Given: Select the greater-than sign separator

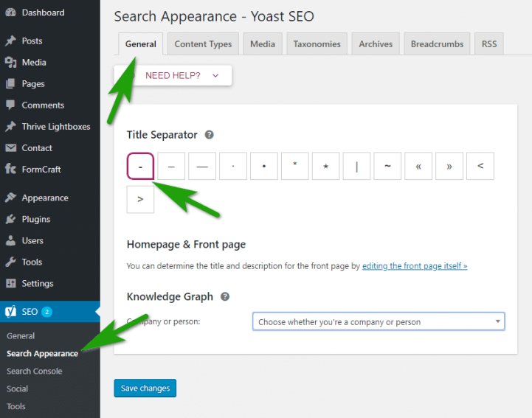Looking at the screenshot, I should click(x=140, y=199).
